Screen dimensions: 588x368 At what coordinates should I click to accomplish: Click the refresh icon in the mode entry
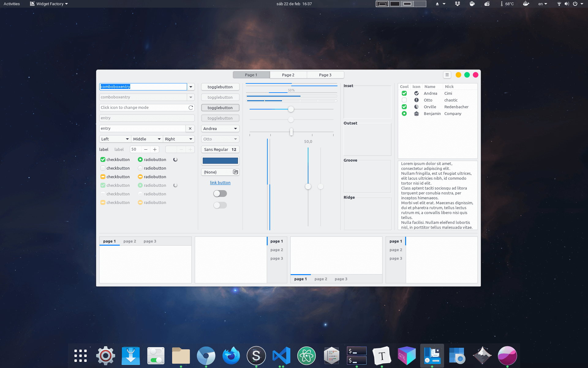[x=191, y=108]
